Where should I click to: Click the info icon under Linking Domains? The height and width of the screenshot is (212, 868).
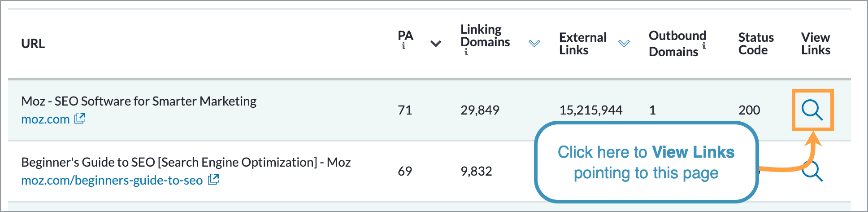(x=466, y=52)
